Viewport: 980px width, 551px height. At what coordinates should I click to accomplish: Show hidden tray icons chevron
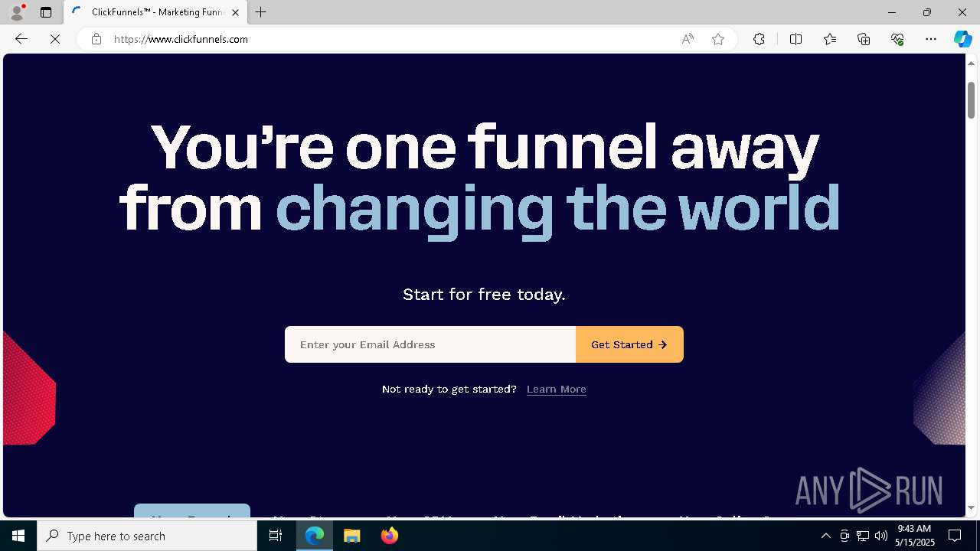coord(825,536)
